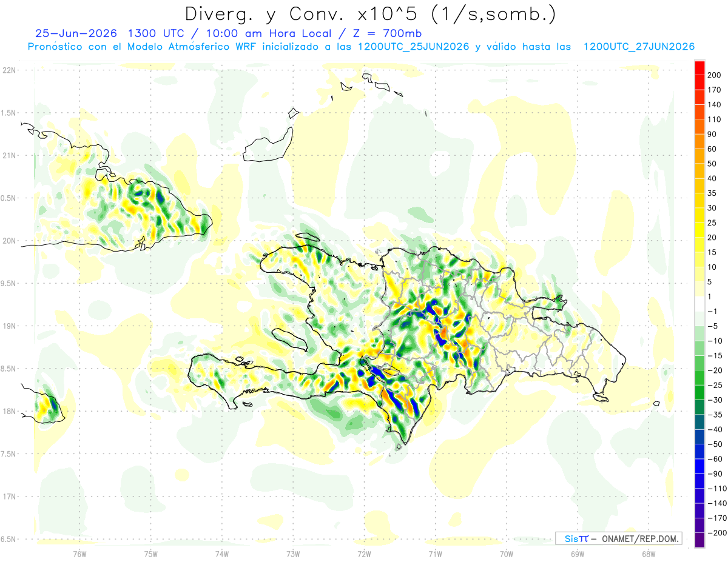Image resolution: width=728 pixels, height=562 pixels.
Task: Click the "72W" longitude label
Action: [x=364, y=554]
